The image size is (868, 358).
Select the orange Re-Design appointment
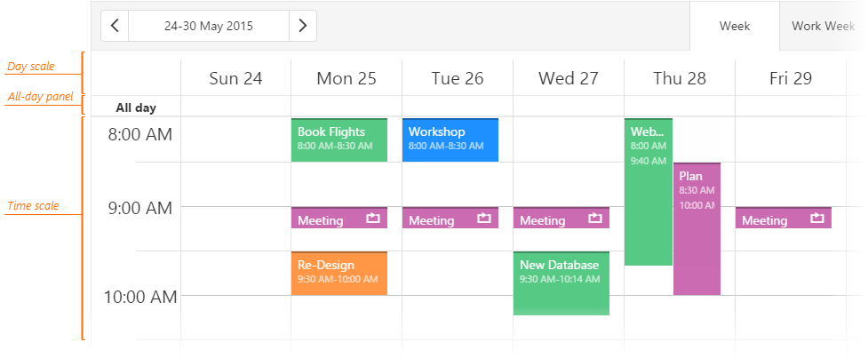pyautogui.click(x=338, y=273)
